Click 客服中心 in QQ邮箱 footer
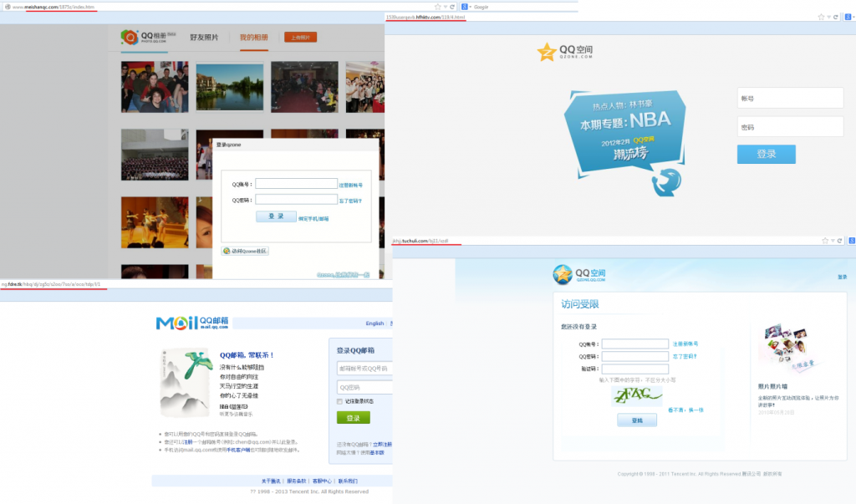Image resolution: width=856 pixels, height=504 pixels. (x=322, y=481)
